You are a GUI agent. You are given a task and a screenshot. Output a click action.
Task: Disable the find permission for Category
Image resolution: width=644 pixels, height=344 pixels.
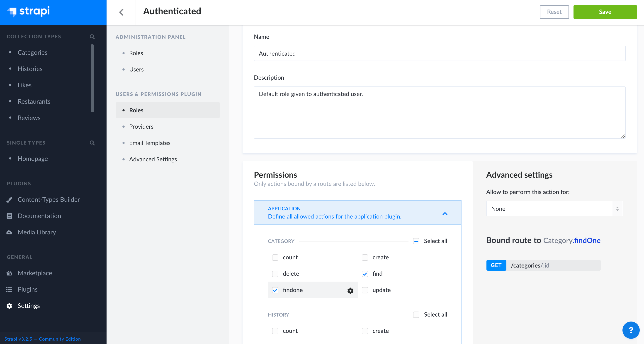[365, 274]
